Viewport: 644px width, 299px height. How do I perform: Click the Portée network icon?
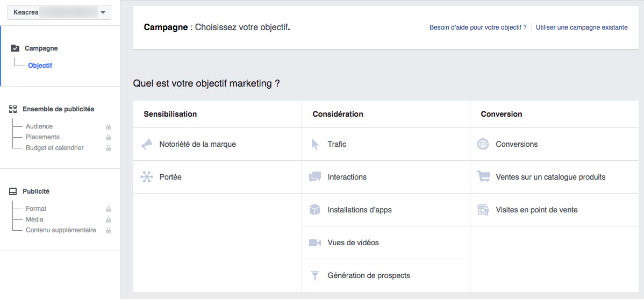coord(147,177)
